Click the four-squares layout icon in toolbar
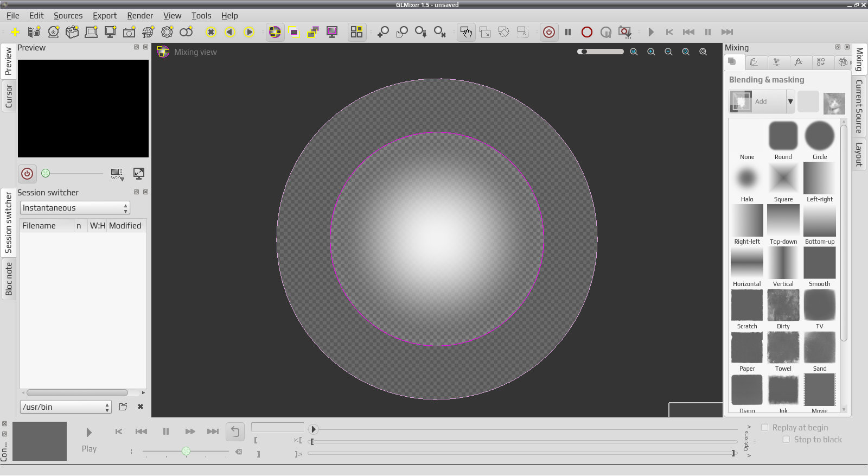This screenshot has height=476, width=868. [x=356, y=32]
